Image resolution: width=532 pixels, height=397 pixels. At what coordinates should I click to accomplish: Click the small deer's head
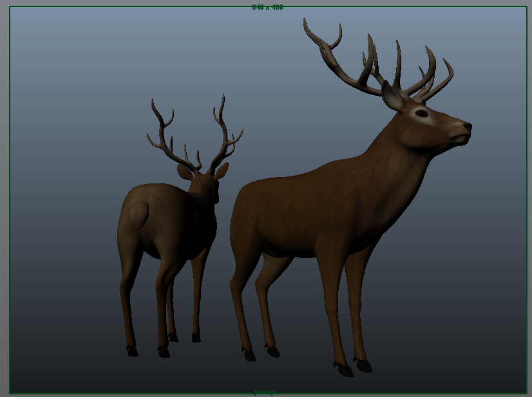205,185
